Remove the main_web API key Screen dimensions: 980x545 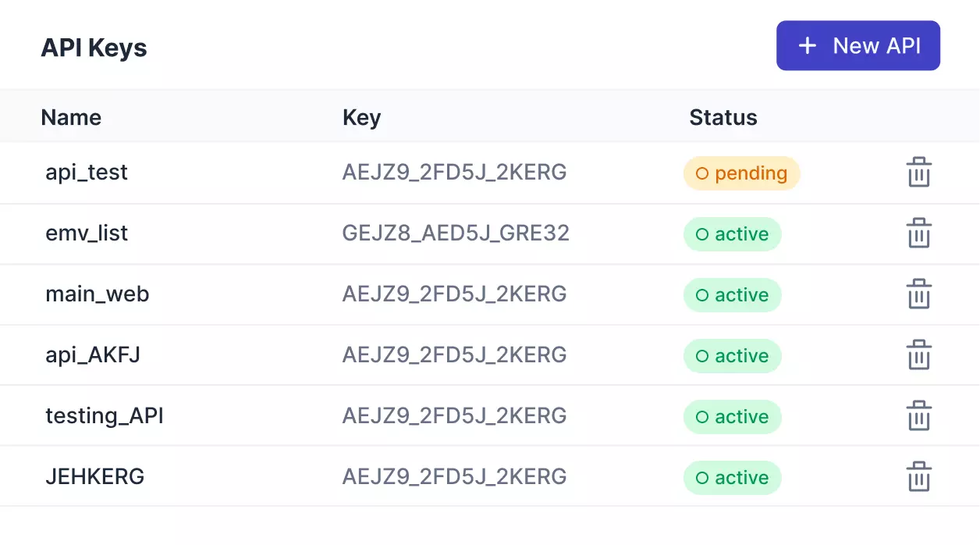coord(918,294)
